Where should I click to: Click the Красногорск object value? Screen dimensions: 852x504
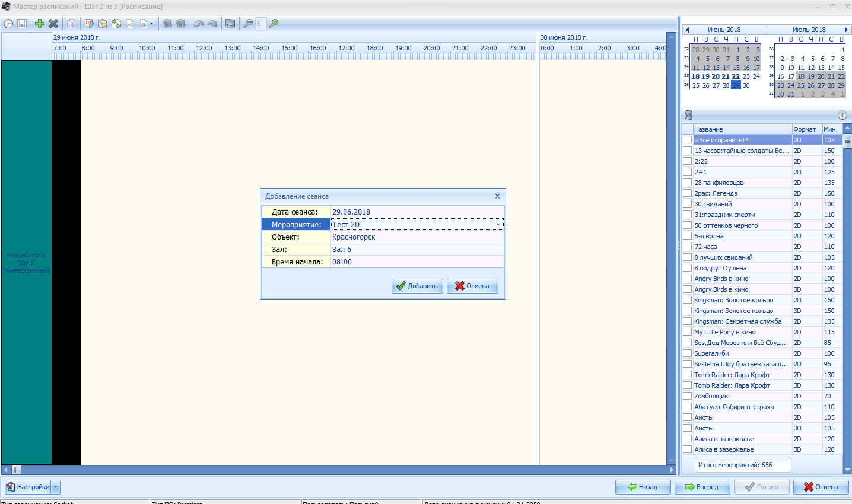click(x=417, y=237)
